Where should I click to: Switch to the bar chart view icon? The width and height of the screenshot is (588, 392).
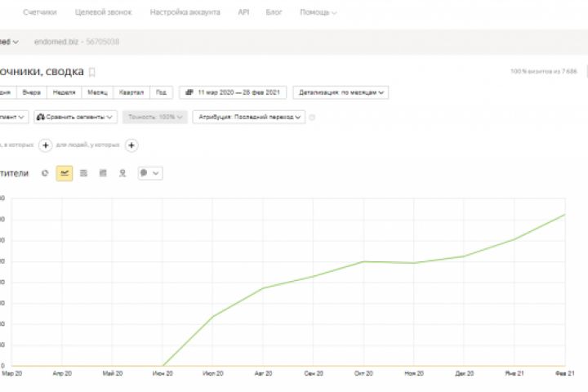coord(103,173)
